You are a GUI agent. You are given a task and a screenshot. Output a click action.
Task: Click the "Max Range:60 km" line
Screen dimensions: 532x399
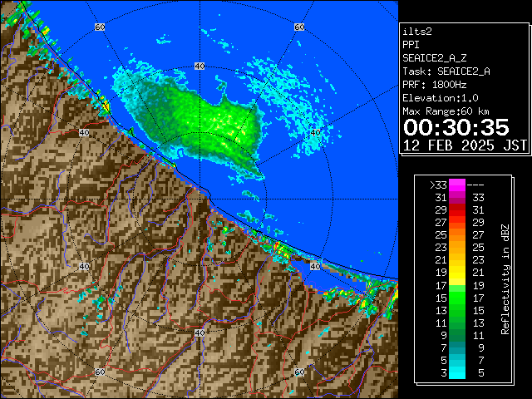[x=446, y=111]
